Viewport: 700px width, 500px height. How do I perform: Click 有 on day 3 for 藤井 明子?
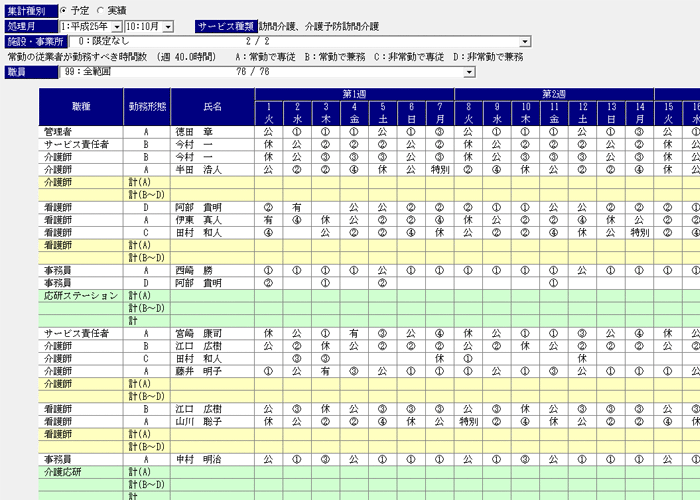click(x=325, y=371)
